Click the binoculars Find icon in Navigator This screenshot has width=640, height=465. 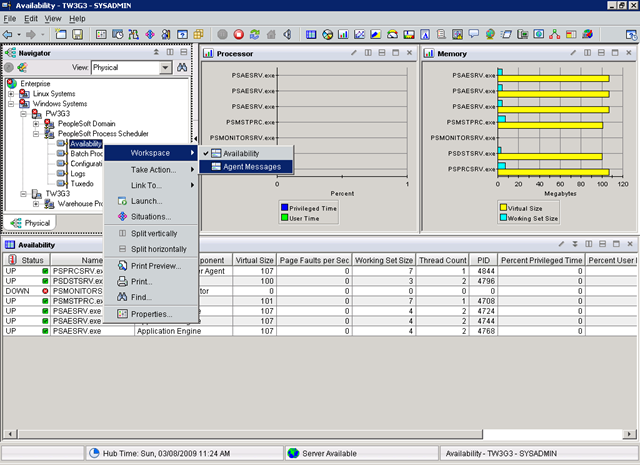182,67
